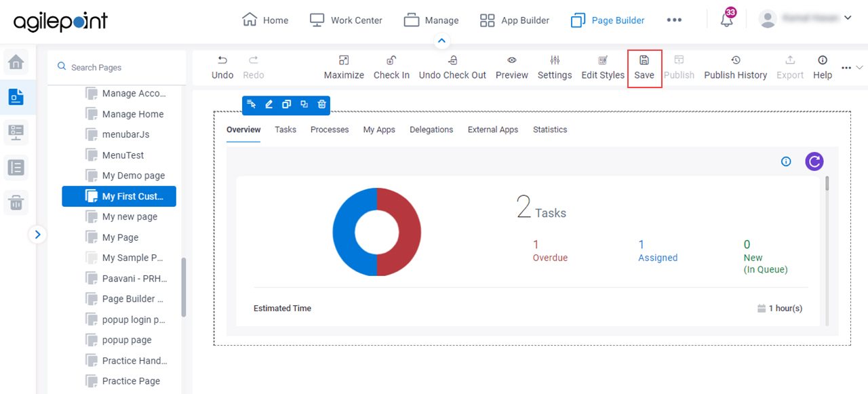This screenshot has height=394, width=868.
Task: Click the 0 New (In Queue) link
Action: (766, 256)
